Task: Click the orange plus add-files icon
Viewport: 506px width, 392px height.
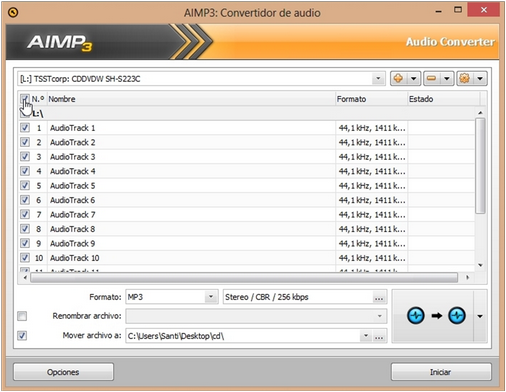Action: coord(398,79)
